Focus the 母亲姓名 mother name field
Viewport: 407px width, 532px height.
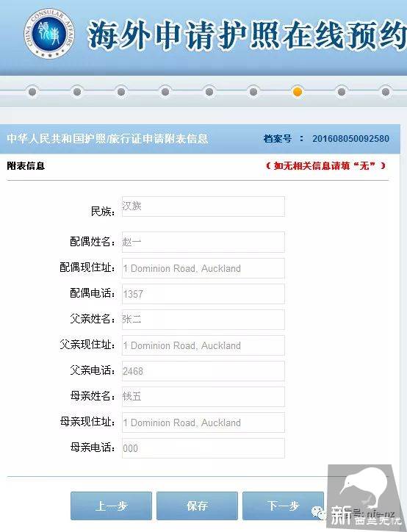203,397
